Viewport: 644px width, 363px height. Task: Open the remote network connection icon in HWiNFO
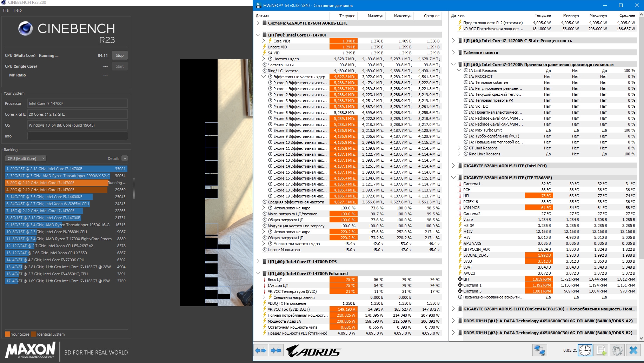539,350
